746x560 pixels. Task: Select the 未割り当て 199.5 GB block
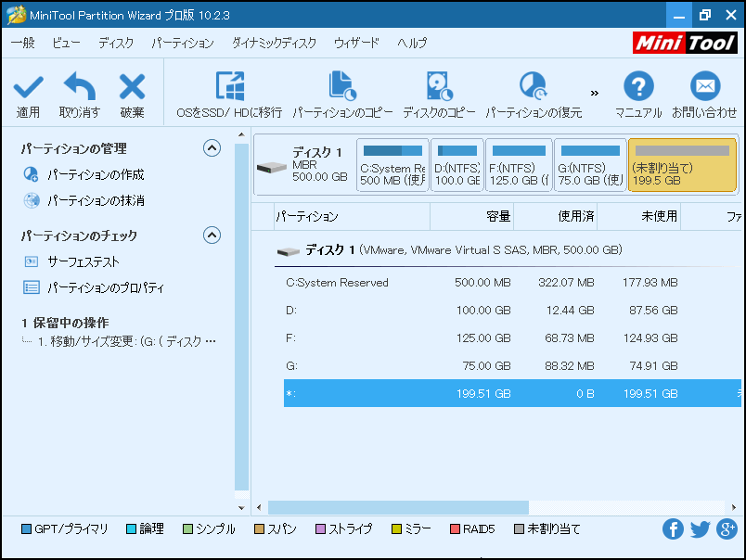click(x=682, y=165)
